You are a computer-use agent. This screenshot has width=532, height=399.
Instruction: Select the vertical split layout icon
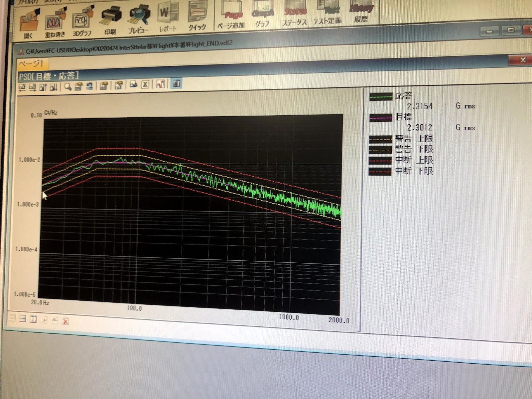coord(33,319)
